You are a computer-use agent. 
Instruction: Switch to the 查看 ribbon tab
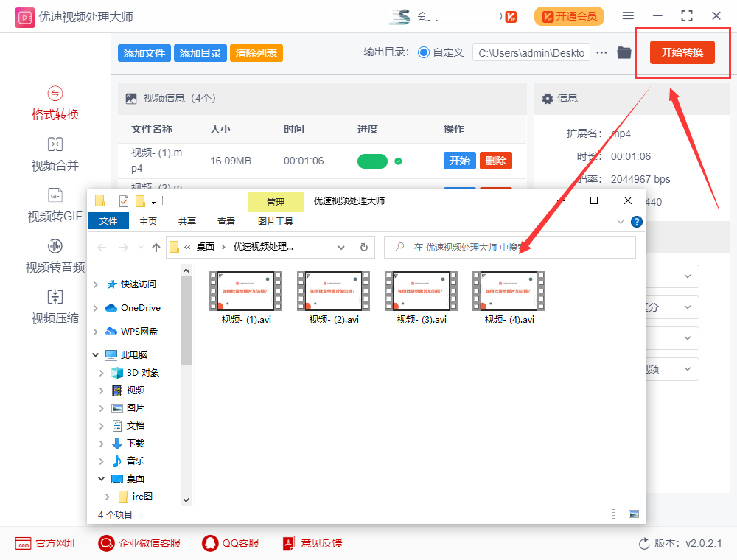[226, 221]
